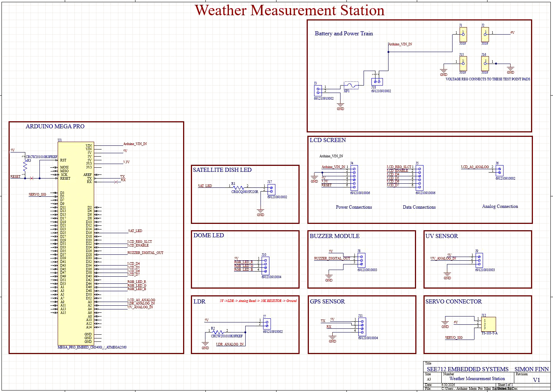Select the DOME LED section label
The height and width of the screenshot is (392, 553).
[209, 235]
